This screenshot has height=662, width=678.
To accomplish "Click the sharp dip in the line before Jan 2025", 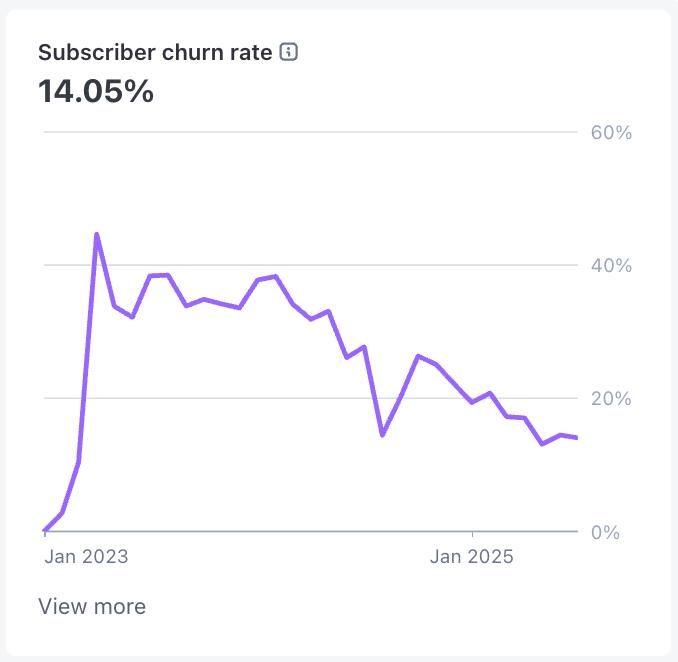I will [x=382, y=435].
